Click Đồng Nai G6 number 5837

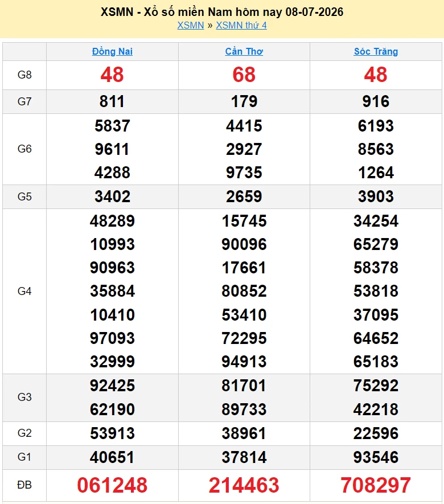click(x=112, y=126)
